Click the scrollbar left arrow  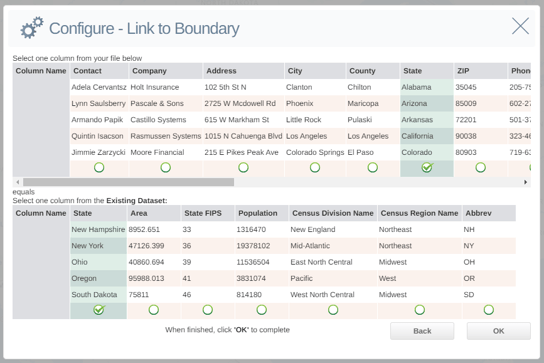coord(18,182)
